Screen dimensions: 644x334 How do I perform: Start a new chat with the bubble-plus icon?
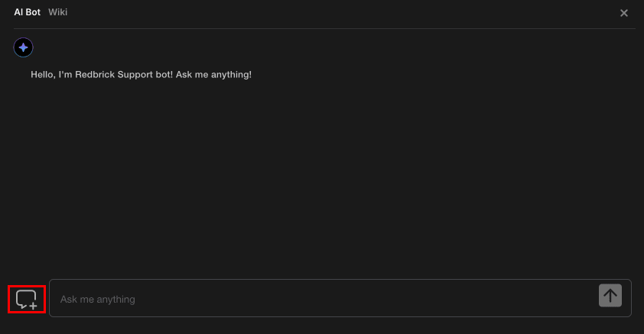coord(27,299)
